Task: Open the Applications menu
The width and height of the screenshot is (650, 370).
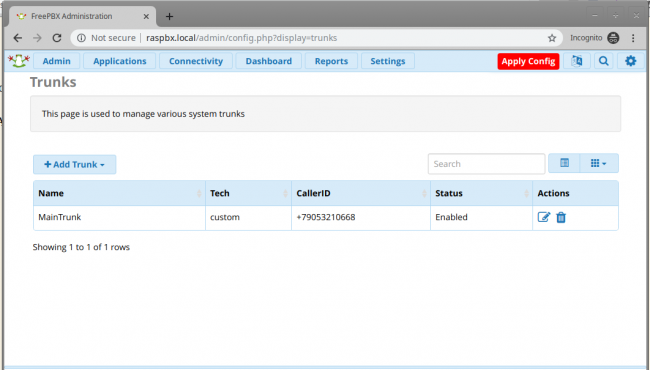Action: tap(120, 61)
